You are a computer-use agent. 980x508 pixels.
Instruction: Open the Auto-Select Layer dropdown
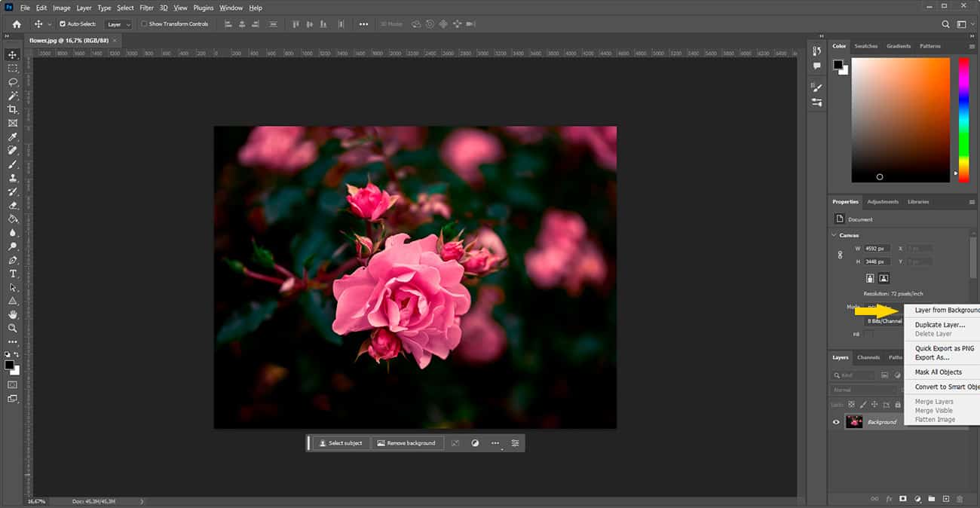click(117, 24)
